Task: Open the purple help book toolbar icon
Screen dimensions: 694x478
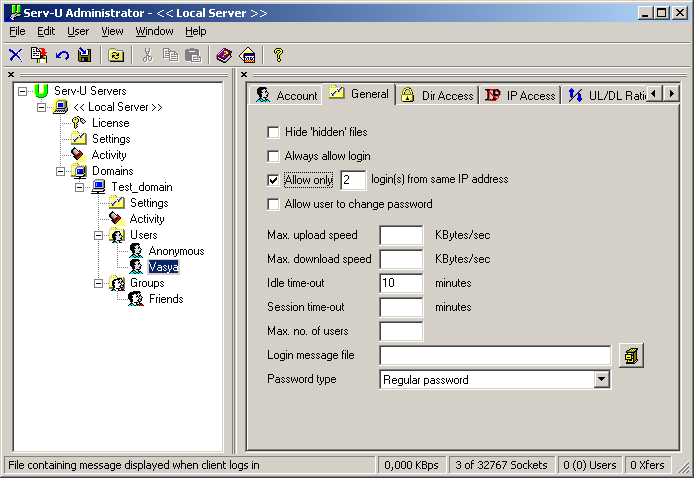Action: pos(224,55)
